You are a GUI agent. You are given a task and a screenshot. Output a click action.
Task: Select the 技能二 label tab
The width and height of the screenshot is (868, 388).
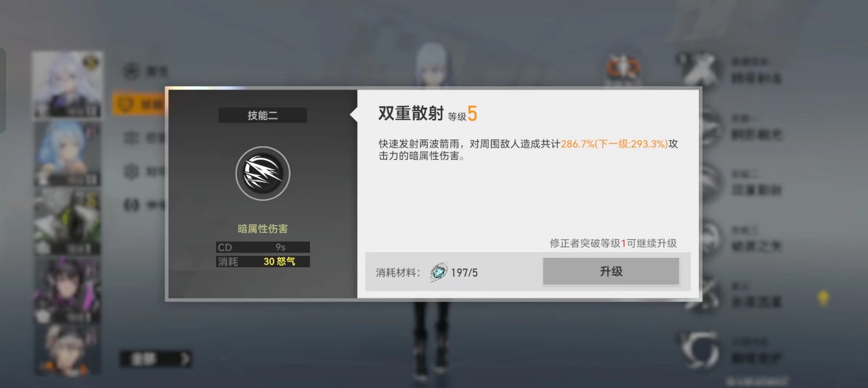click(262, 115)
